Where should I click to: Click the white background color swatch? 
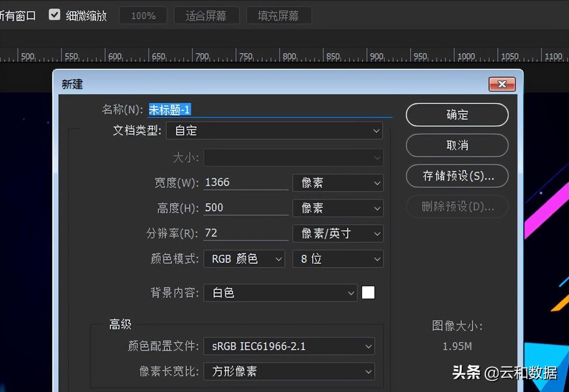coord(368,292)
